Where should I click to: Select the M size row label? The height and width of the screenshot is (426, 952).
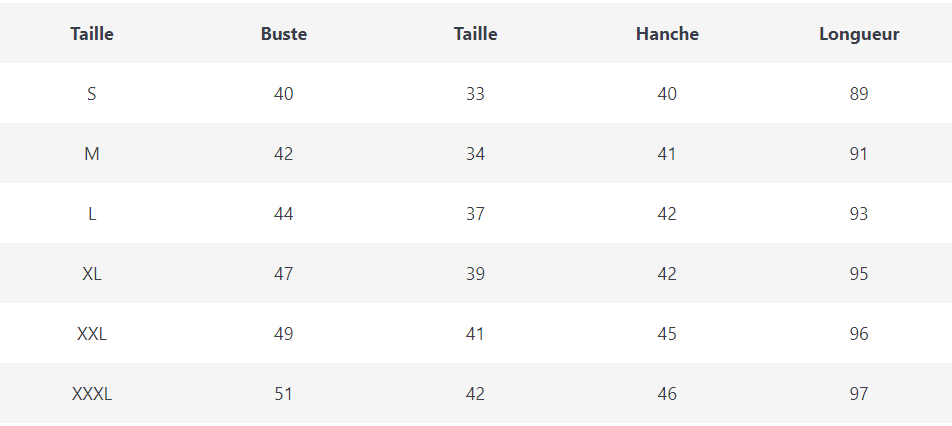(92, 154)
